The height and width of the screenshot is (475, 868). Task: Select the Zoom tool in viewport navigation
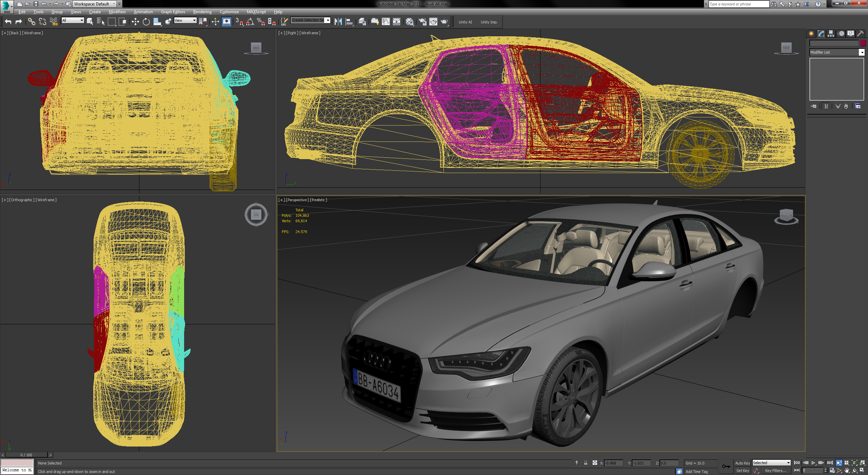(839, 462)
